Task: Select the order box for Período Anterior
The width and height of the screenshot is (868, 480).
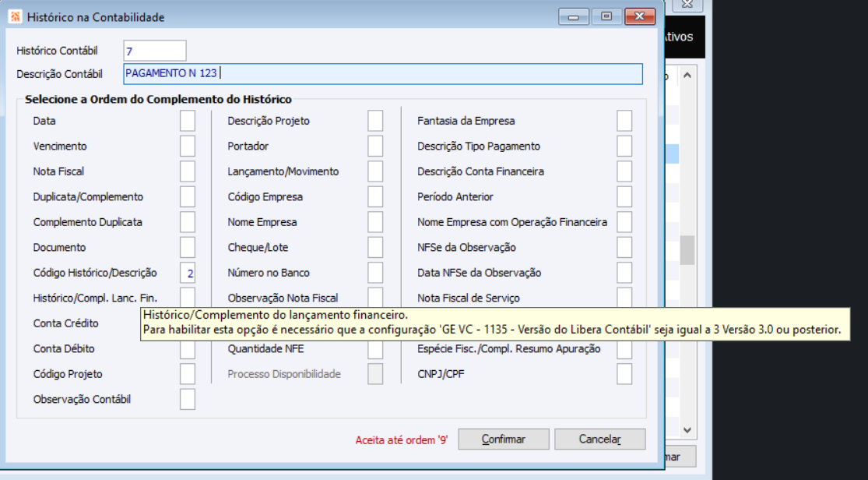Action: click(x=624, y=197)
